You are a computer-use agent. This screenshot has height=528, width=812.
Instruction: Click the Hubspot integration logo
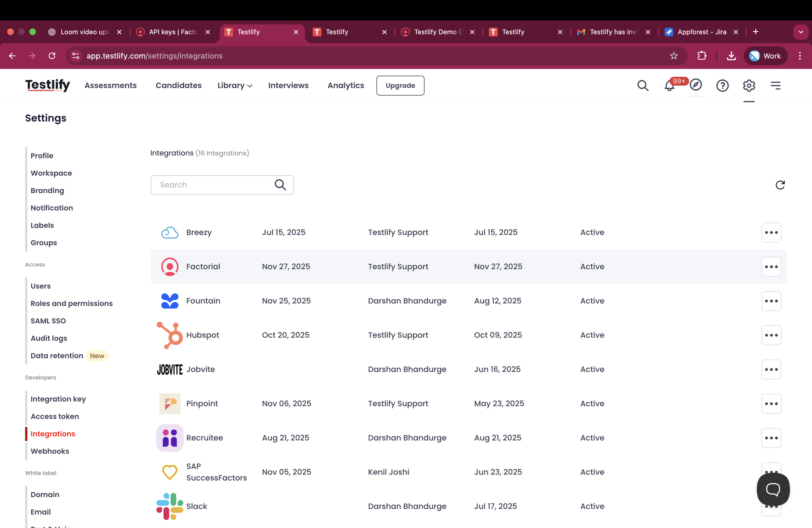170,335
